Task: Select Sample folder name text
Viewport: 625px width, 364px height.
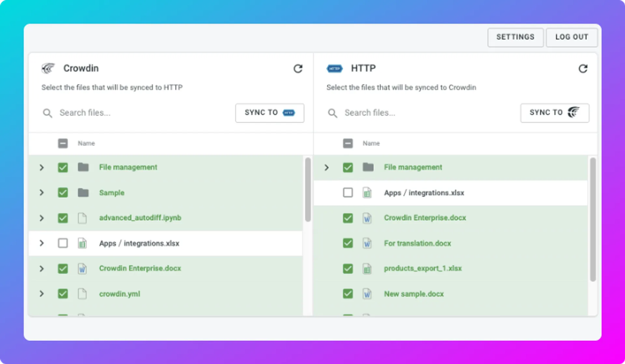Action: click(x=112, y=193)
